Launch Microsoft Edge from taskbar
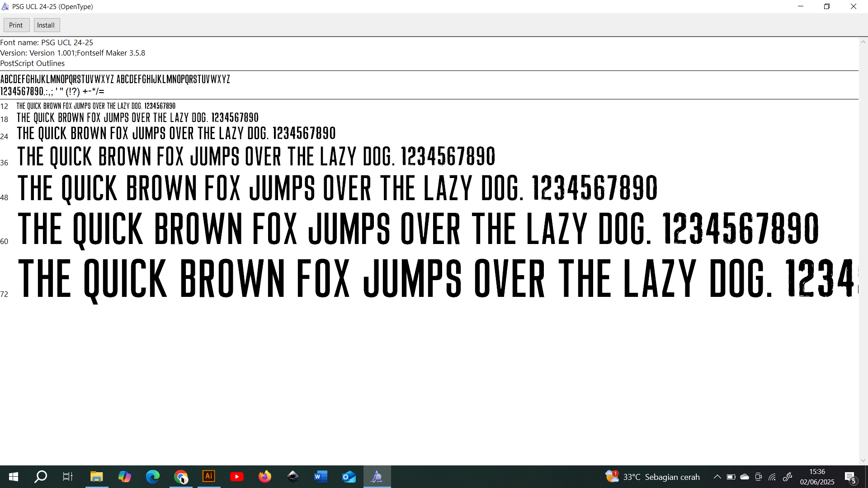The height and width of the screenshot is (488, 868). [x=153, y=477]
